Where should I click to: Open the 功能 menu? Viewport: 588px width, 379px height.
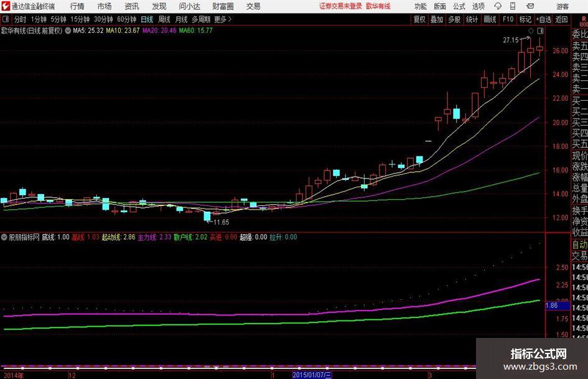coord(421,6)
